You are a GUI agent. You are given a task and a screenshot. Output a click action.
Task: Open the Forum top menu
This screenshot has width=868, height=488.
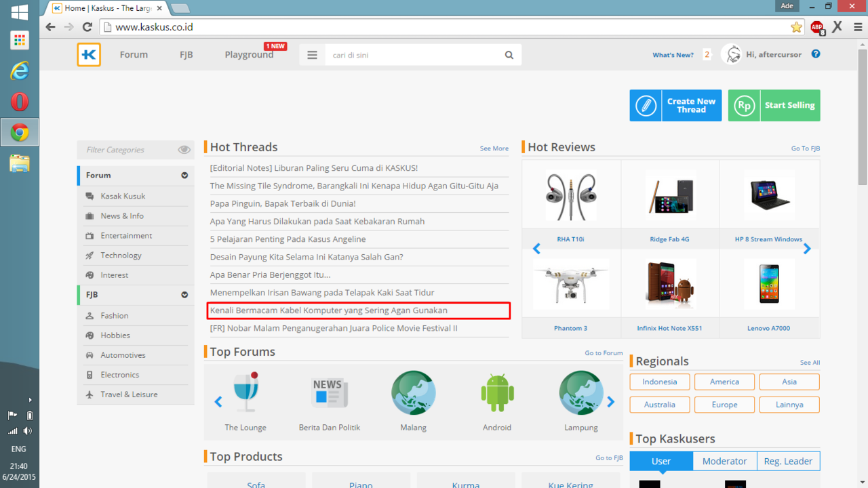point(134,55)
